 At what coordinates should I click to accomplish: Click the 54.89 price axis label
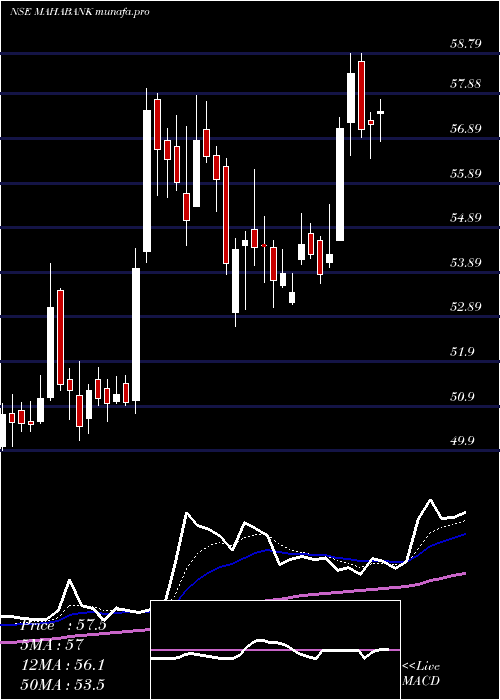tap(465, 218)
